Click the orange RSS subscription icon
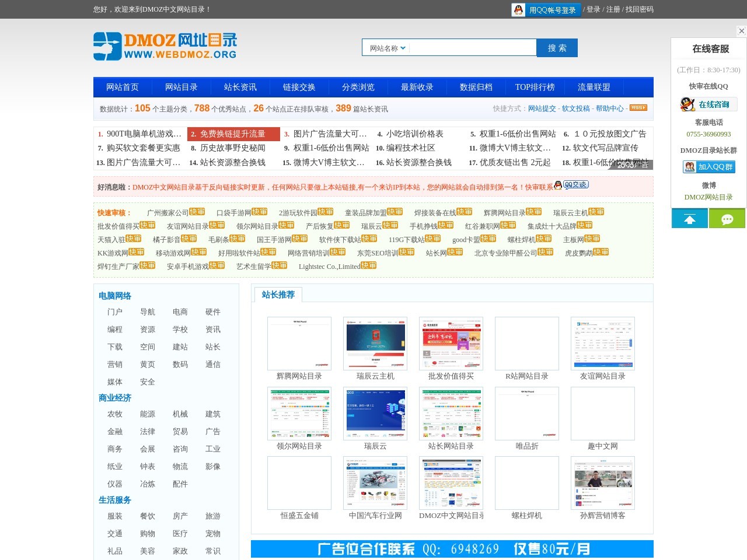The height and width of the screenshot is (560, 747). [638, 108]
